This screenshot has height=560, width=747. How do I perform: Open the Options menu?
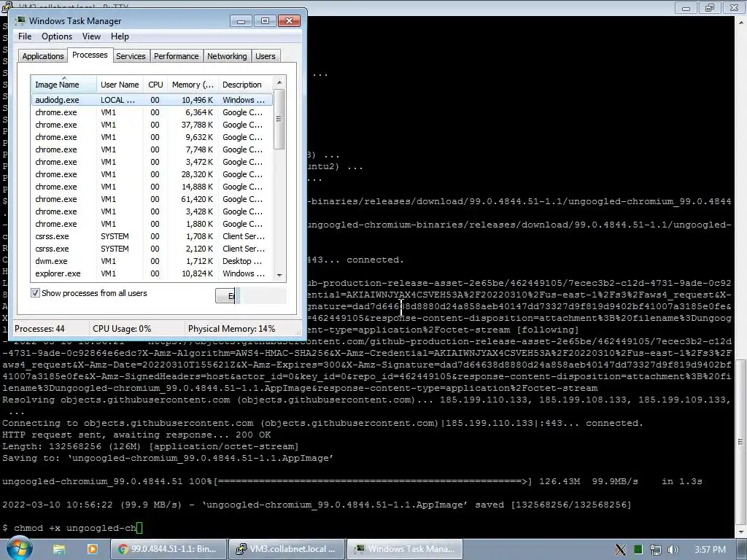coord(57,36)
